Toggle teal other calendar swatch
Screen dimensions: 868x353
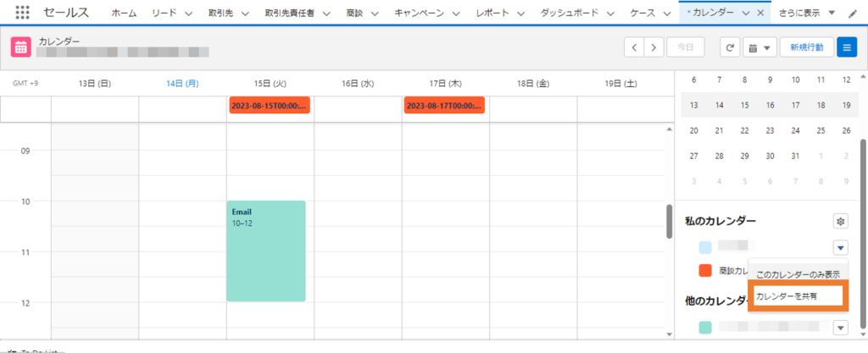coord(705,328)
